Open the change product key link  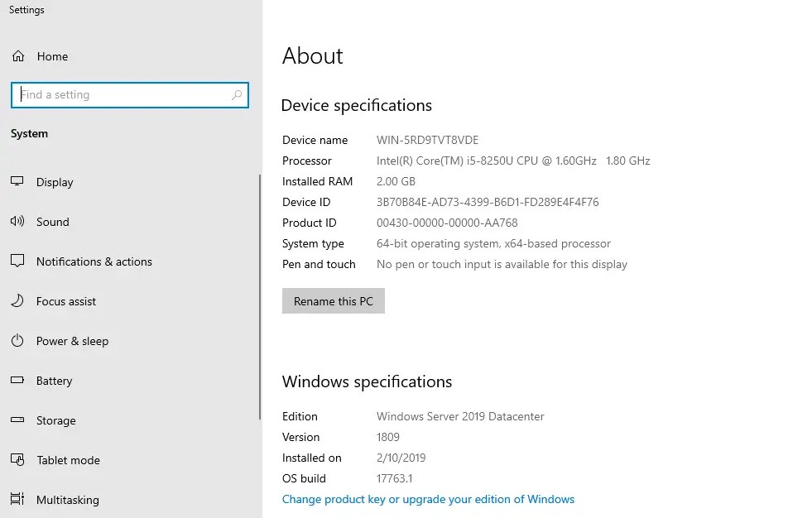(428, 499)
